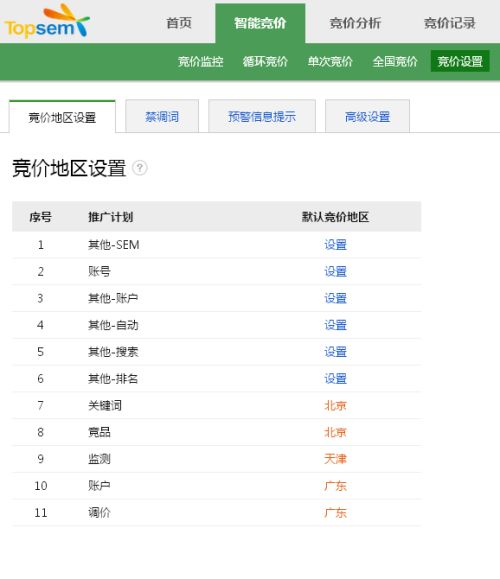The height and width of the screenshot is (579, 500).
Task: Click 设置 link for 其他-搜索 plan
Action: pos(335,352)
